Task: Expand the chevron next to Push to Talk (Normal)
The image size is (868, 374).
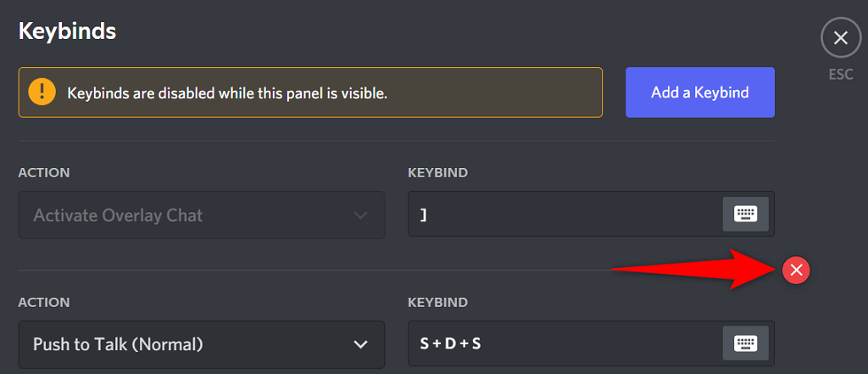Action: (361, 344)
